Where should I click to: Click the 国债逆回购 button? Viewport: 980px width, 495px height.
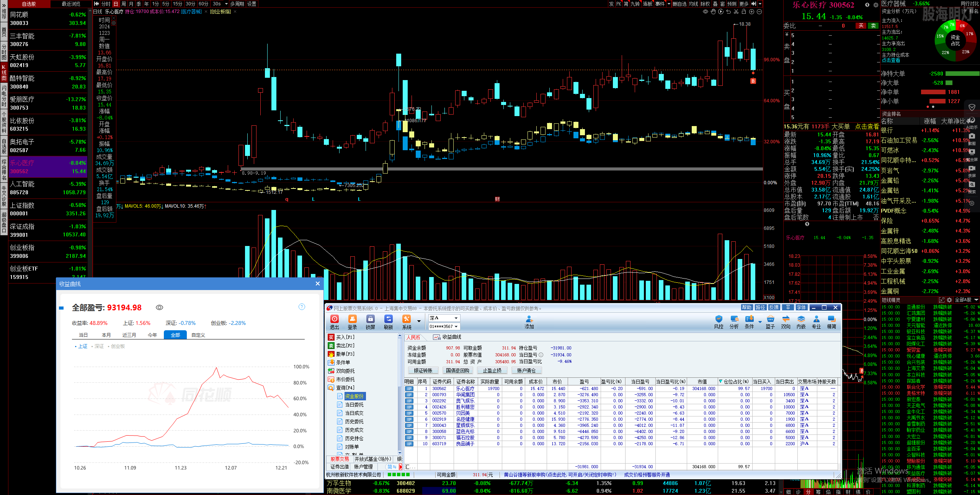(457, 370)
